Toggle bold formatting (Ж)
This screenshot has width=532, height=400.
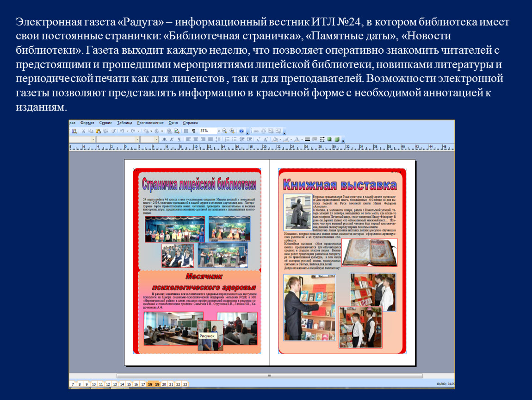164,139
